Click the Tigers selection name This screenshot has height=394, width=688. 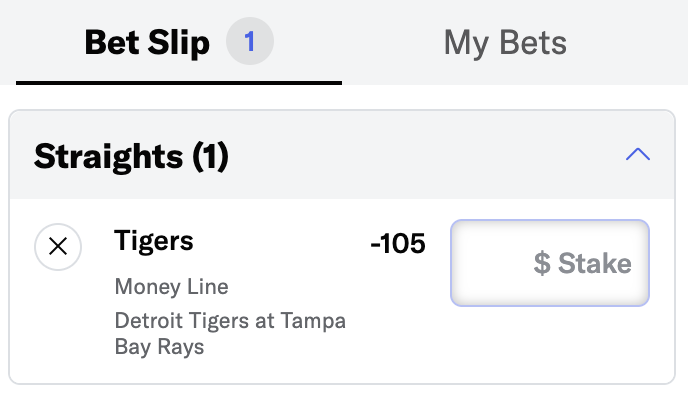tap(154, 241)
